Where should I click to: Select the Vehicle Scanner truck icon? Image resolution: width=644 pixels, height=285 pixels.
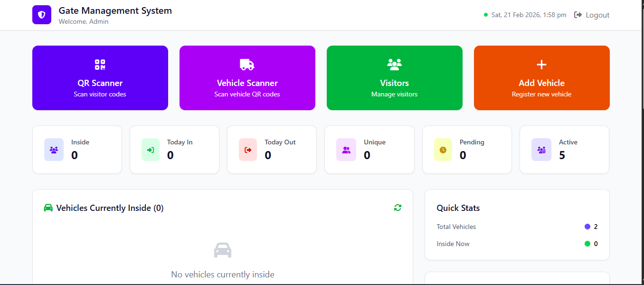(247, 64)
